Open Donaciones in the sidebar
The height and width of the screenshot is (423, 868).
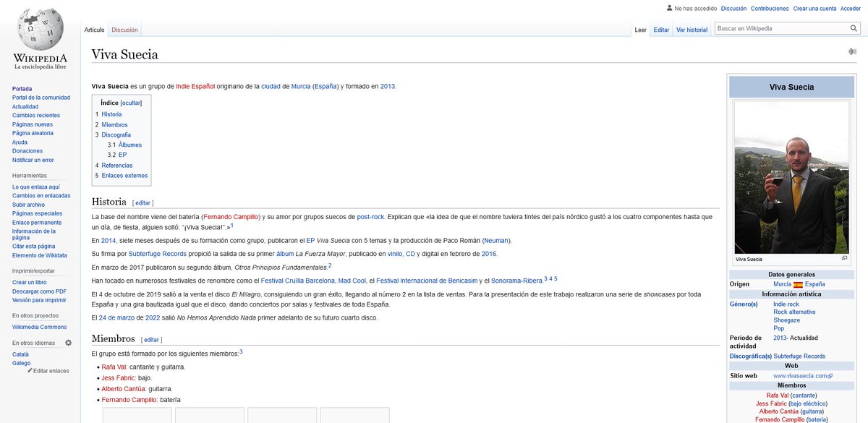coord(27,150)
